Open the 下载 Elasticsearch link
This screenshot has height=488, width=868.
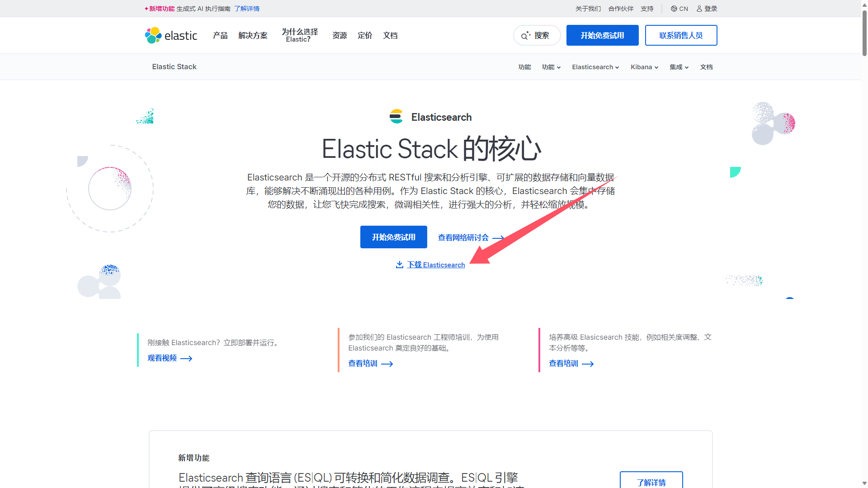(436, 265)
